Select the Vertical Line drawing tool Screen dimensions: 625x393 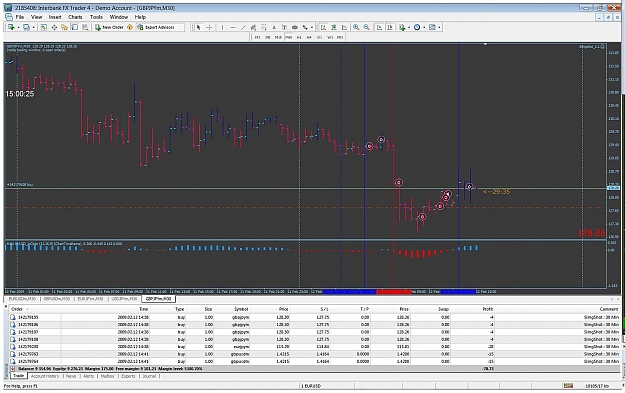click(x=222, y=27)
